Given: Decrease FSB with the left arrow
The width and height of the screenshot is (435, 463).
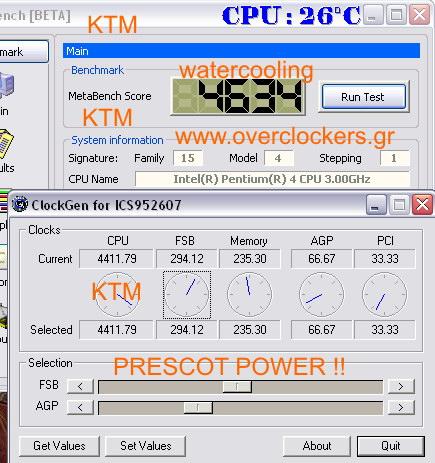Looking at the screenshot, I should 80,386.
